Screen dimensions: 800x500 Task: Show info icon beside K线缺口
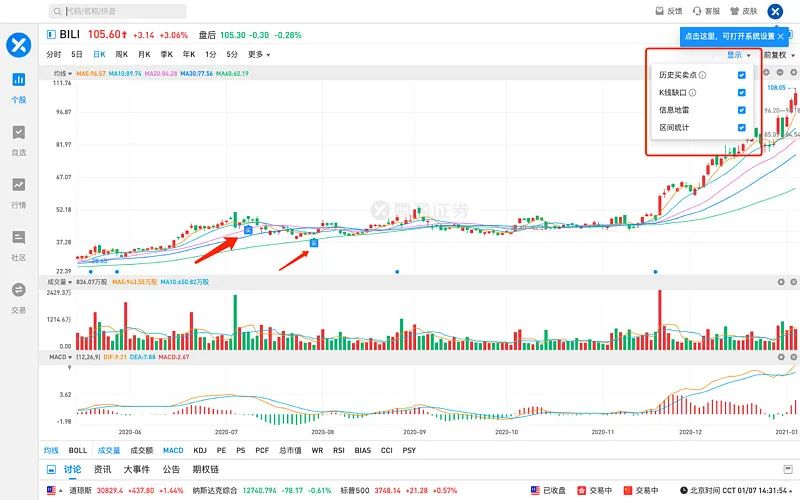click(x=692, y=92)
